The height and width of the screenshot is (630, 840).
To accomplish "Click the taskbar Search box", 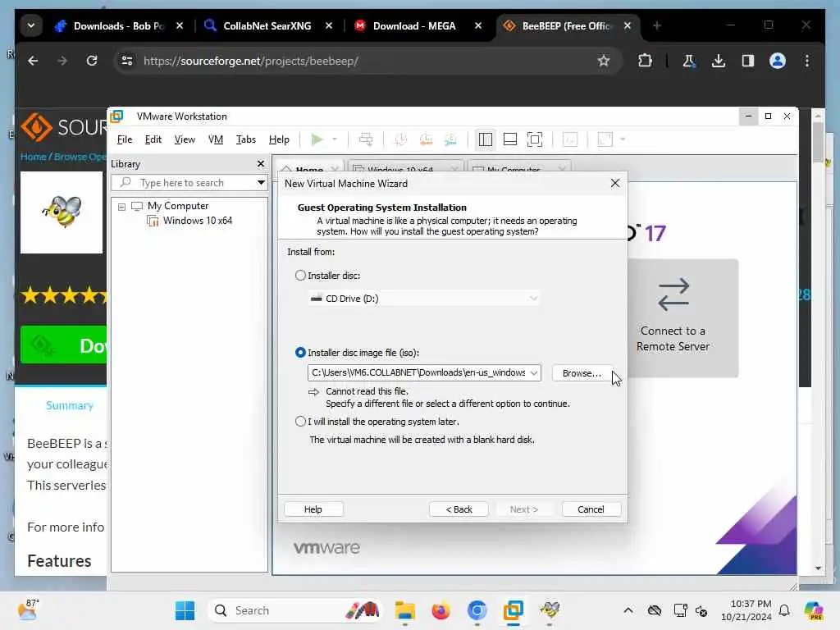I will coord(294,610).
